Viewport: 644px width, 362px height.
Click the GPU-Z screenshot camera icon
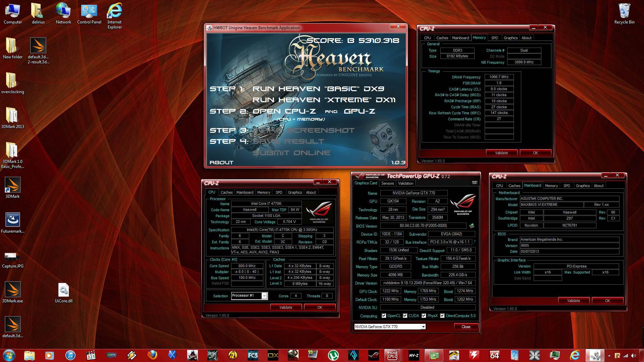pos(474,183)
